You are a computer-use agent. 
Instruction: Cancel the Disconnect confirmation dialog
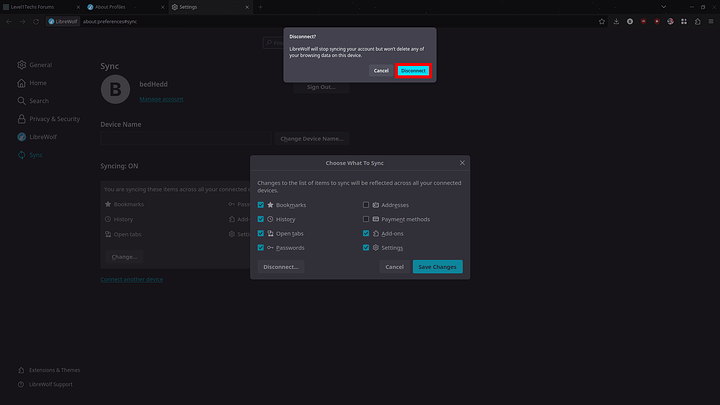381,71
